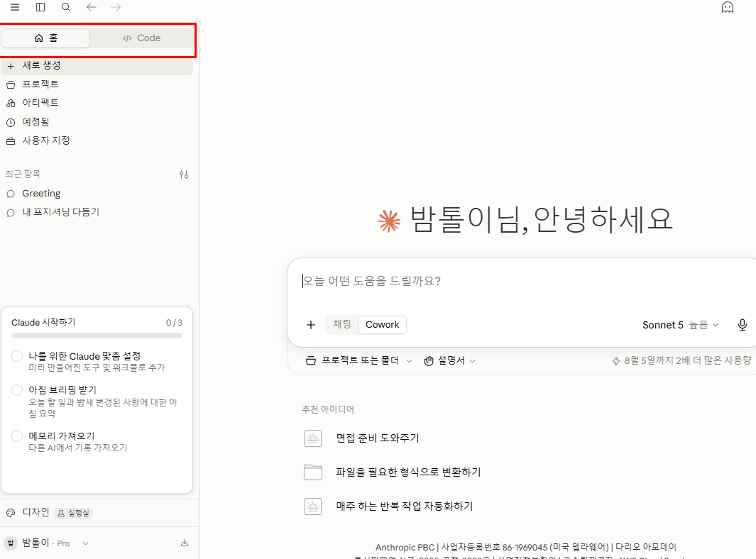Viewport: 756px width, 559px height.
Task: Click icon beside 매주 하는 반복 작업 자동화하기
Action: pos(313,507)
